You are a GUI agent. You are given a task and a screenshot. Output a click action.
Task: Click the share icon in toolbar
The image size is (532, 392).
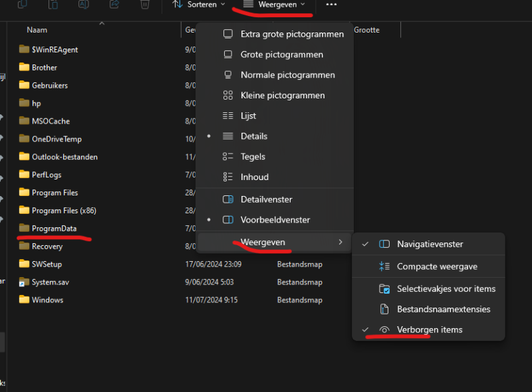click(114, 5)
